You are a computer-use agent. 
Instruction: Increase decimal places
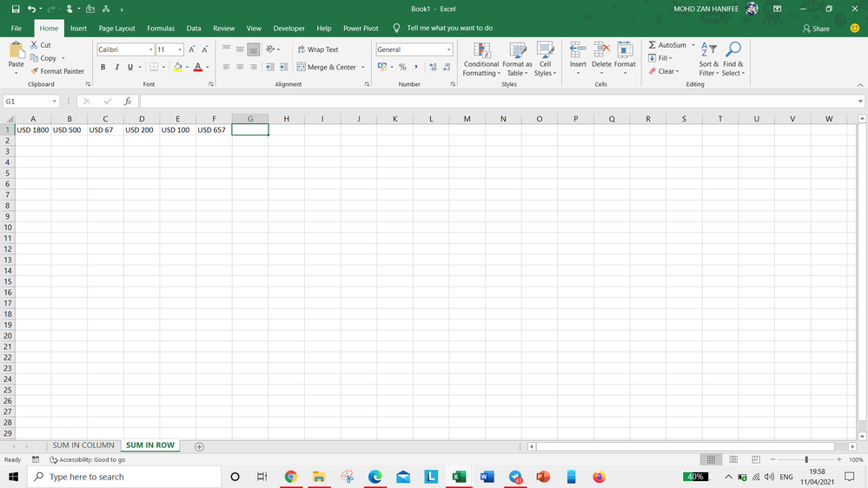click(x=433, y=67)
